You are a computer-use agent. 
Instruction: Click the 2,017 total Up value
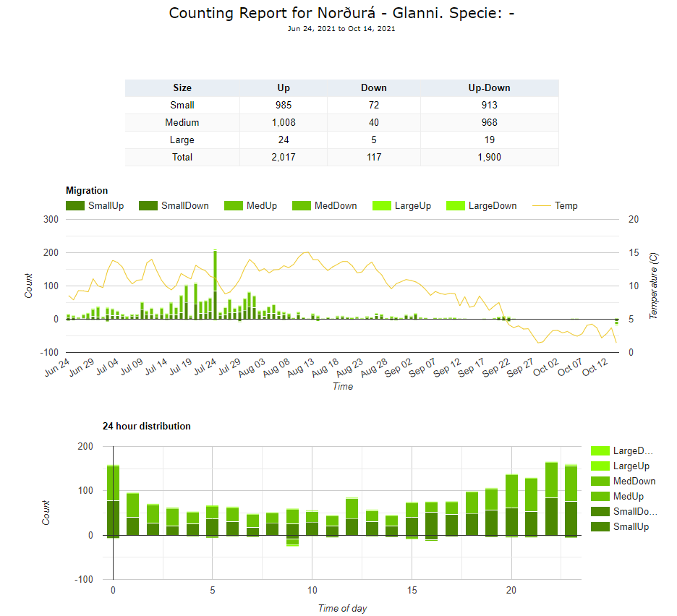284,157
